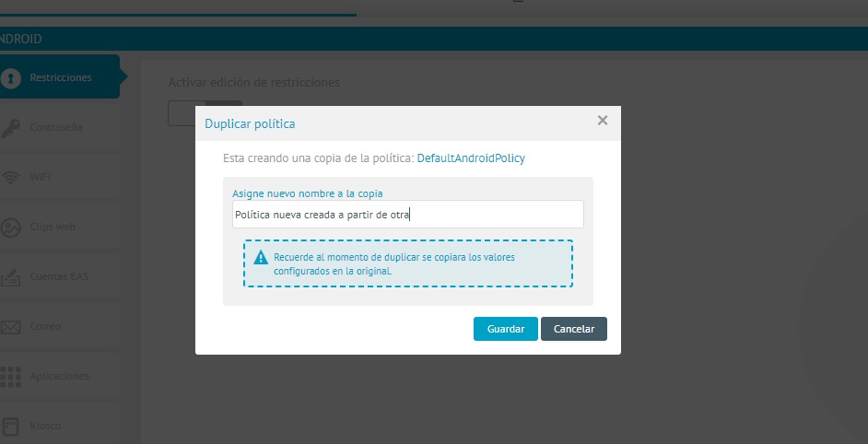868x444 pixels.
Task: Open the Clips web section
Action: (60, 227)
